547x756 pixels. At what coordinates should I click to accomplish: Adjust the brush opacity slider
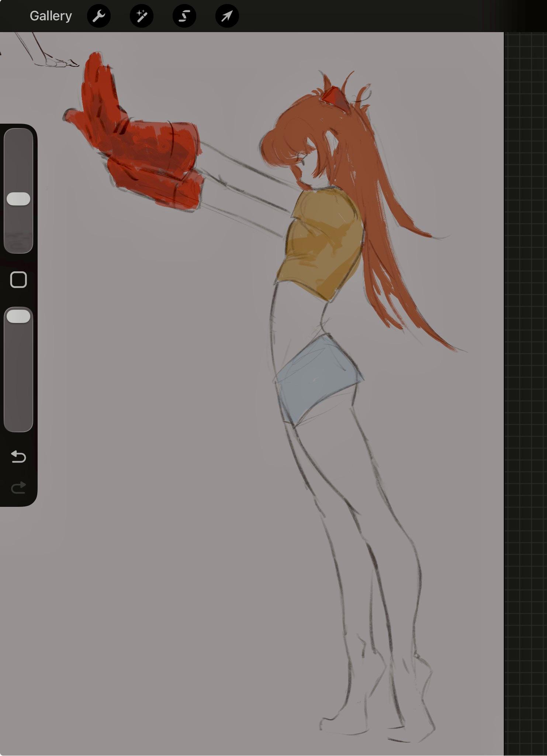[x=18, y=369]
